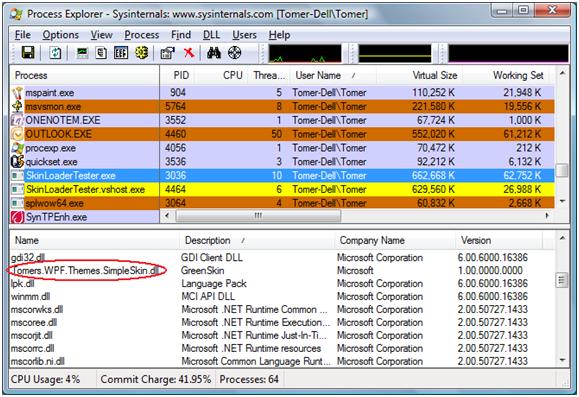Open the Process menu
The image size is (579, 397).
[141, 35]
